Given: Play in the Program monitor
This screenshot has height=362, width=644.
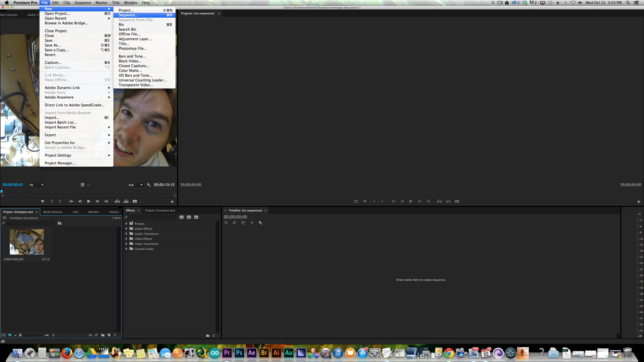Looking at the screenshot, I should [411, 201].
